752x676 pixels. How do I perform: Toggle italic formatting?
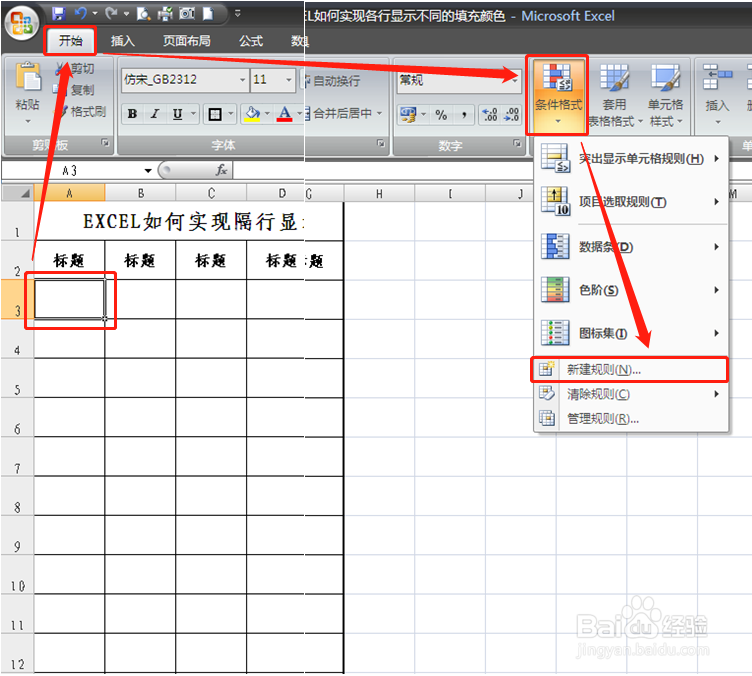154,114
